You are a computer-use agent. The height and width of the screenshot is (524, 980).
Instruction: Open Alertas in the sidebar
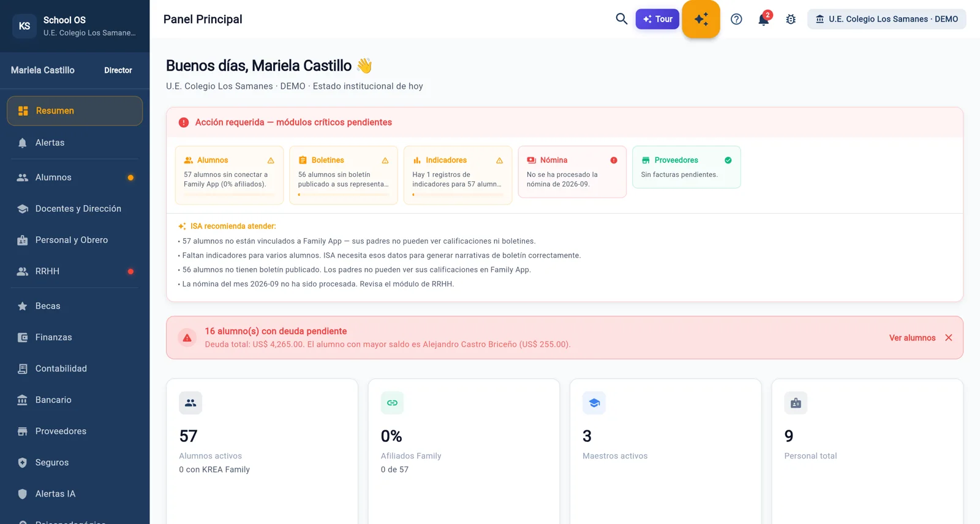click(x=75, y=143)
